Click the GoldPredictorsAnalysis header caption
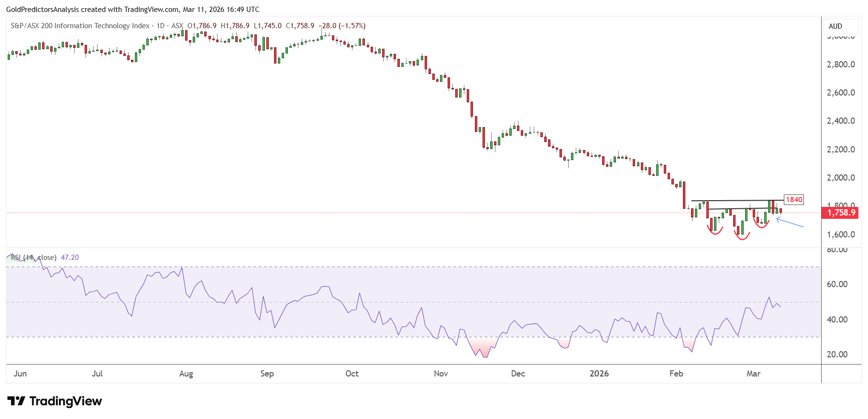 tap(132, 10)
